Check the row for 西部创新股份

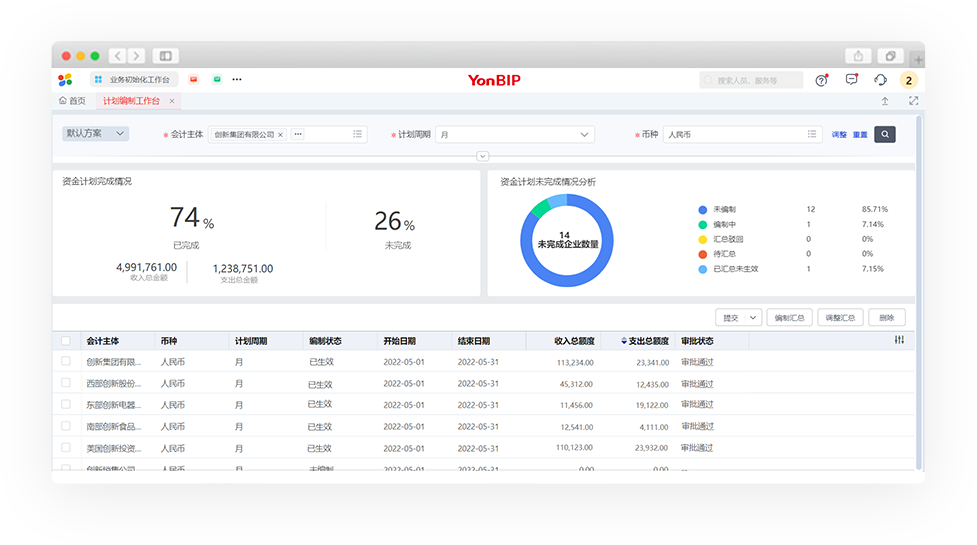(x=66, y=383)
